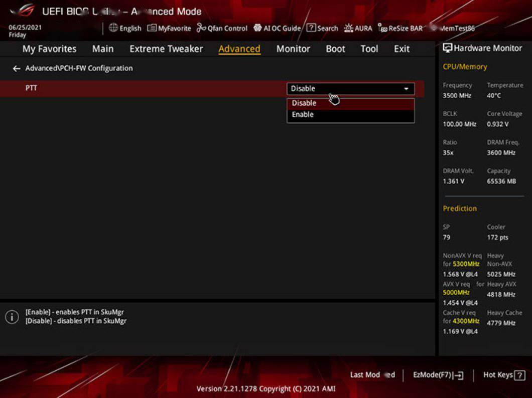The width and height of the screenshot is (532, 398).
Task: Click the AI OC Guide chip icon
Action: click(257, 28)
